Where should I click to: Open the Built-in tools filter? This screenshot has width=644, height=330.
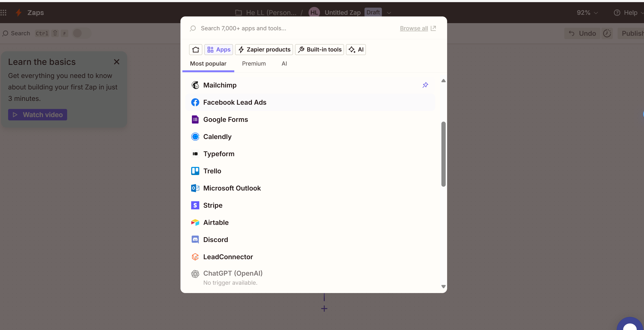point(319,50)
